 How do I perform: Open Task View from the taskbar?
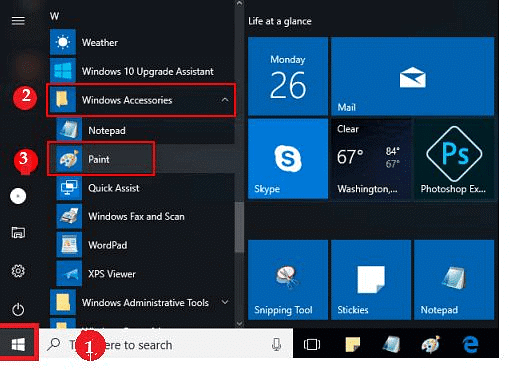312,344
